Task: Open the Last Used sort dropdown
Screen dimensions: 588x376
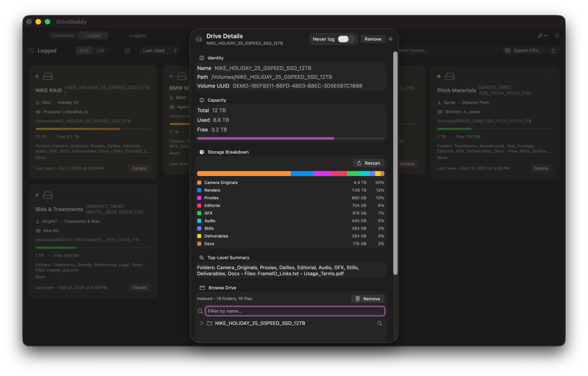Action: [x=159, y=51]
